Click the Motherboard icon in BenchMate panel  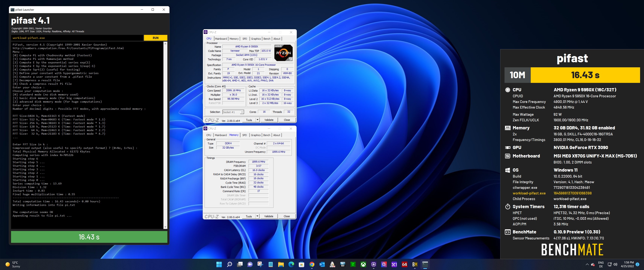point(508,156)
